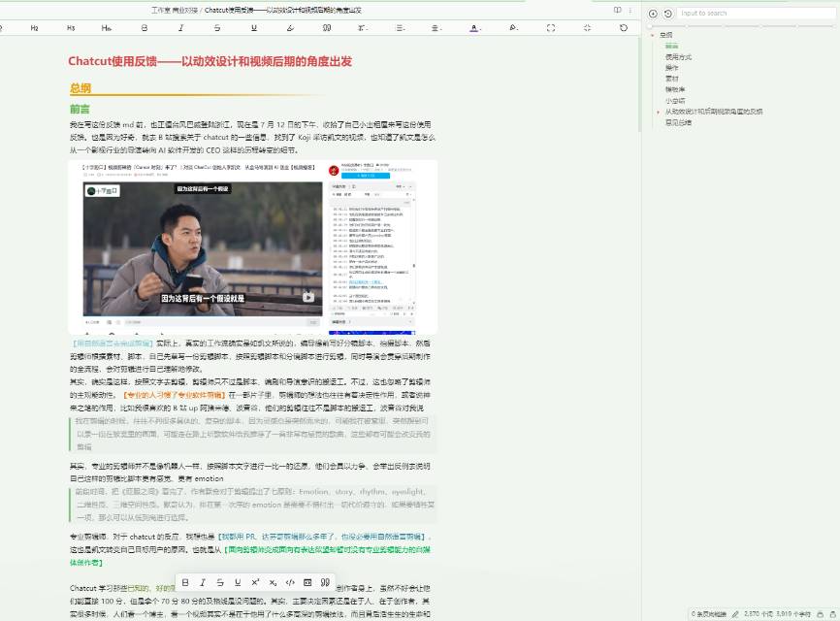This screenshot has width=840, height=621.
Task: Toggle italic in the top toolbar
Action: (x=180, y=28)
